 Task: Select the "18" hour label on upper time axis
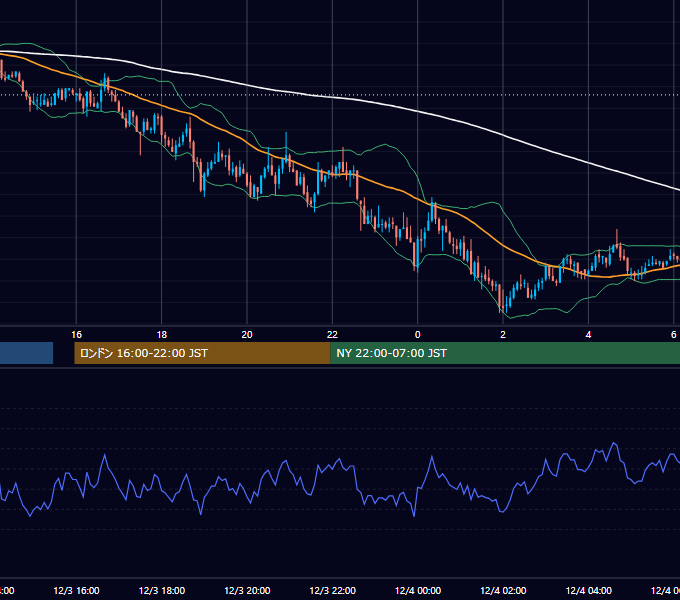tap(161, 334)
